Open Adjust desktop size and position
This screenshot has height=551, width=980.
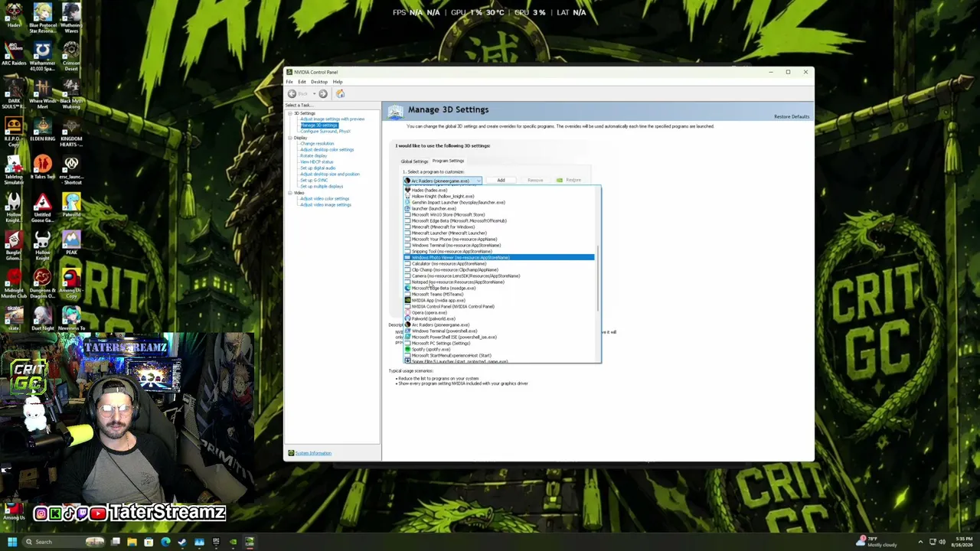[x=330, y=174]
